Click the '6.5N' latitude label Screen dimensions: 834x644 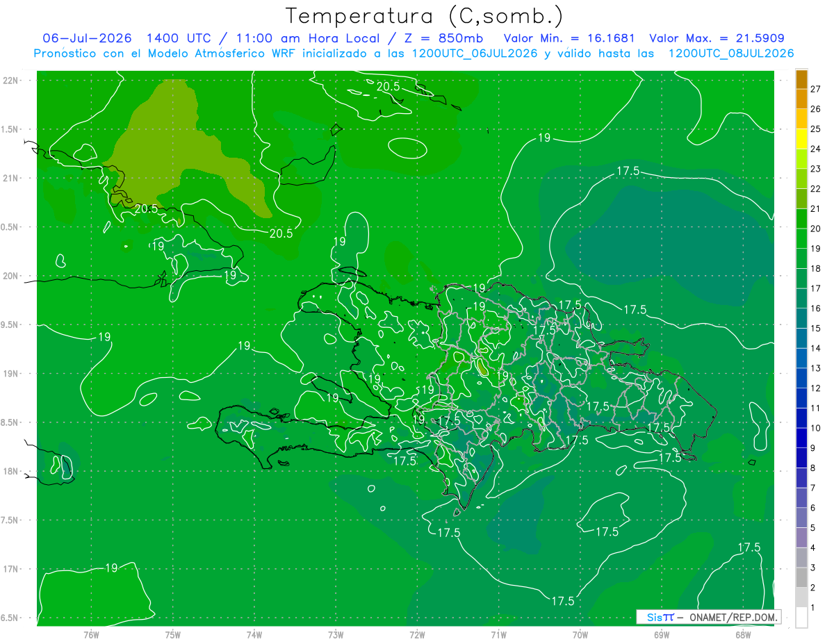click(x=10, y=618)
